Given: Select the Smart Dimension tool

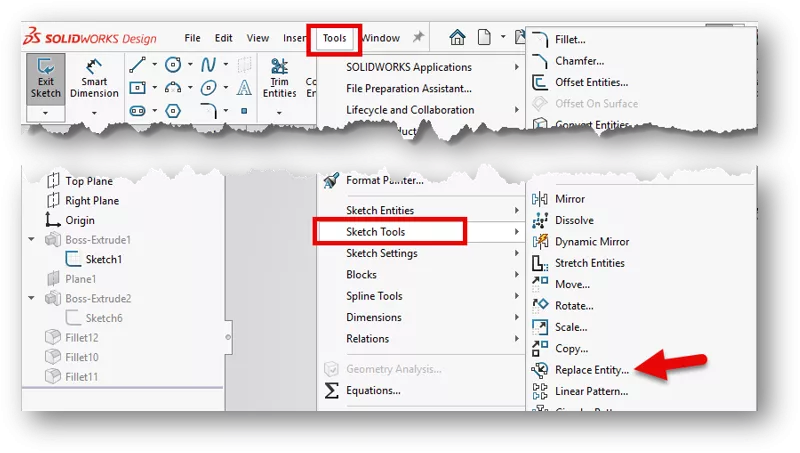Looking at the screenshot, I should click(94, 80).
